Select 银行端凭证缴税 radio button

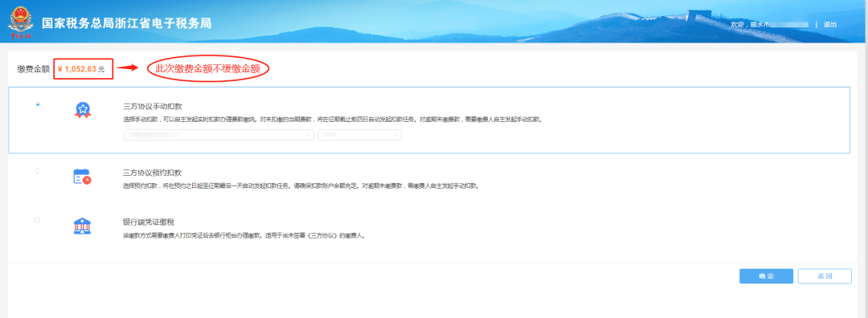pos(38,220)
